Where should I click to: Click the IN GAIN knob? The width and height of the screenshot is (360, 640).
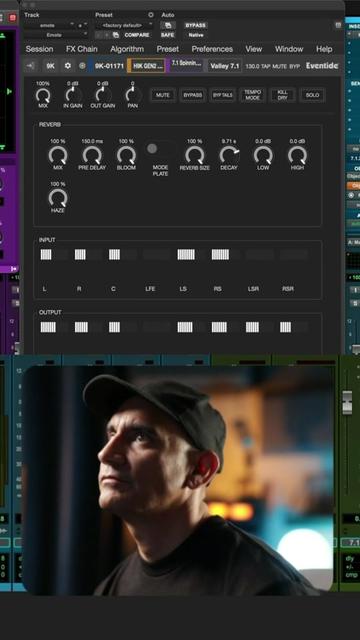pos(73,96)
